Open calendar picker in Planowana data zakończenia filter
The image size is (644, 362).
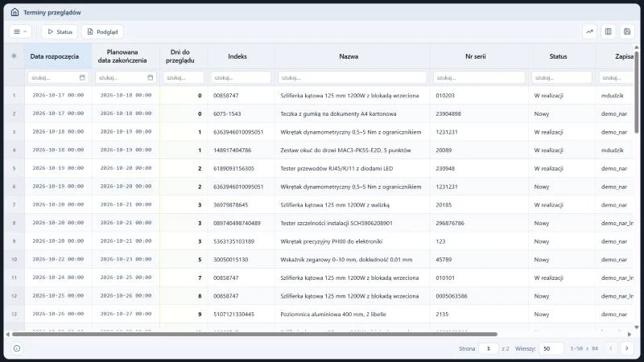(151, 77)
